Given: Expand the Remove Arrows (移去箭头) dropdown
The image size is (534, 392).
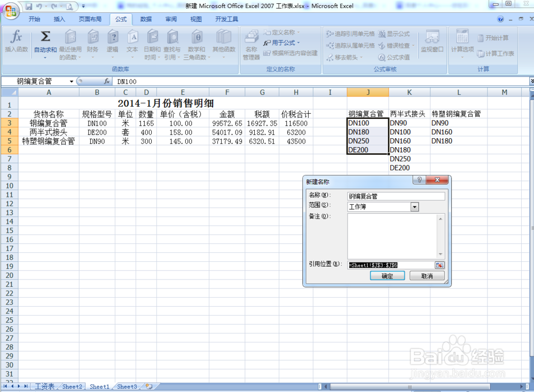Looking at the screenshot, I should click(x=362, y=57).
